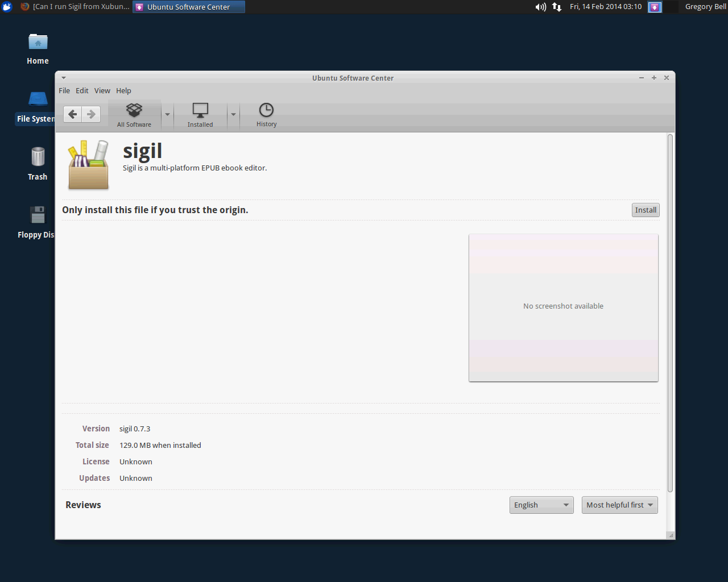
Task: Click the sigil package box icon
Action: (x=88, y=165)
